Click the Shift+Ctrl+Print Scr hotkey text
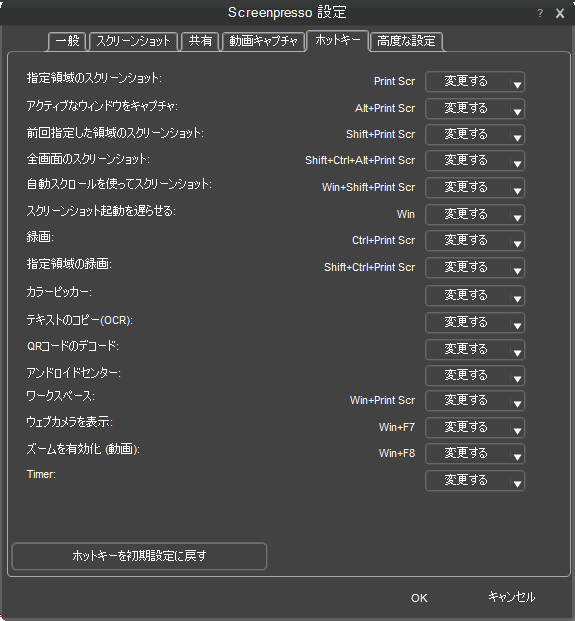Image resolution: width=575 pixels, height=621 pixels. click(x=369, y=267)
